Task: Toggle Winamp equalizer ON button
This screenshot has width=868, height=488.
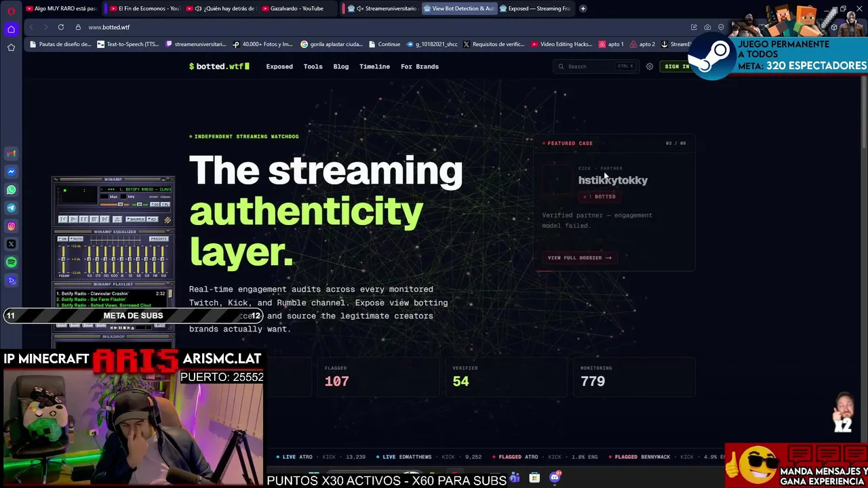Action: pos(63,239)
